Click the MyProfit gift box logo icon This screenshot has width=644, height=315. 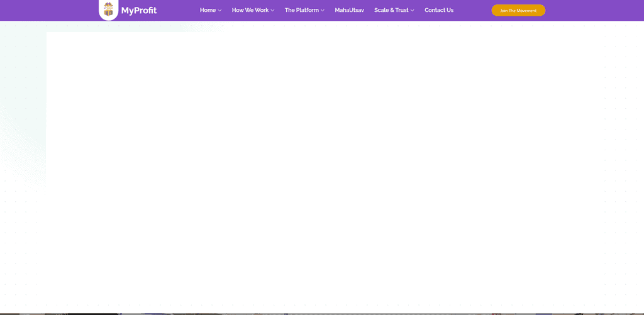tap(108, 9)
